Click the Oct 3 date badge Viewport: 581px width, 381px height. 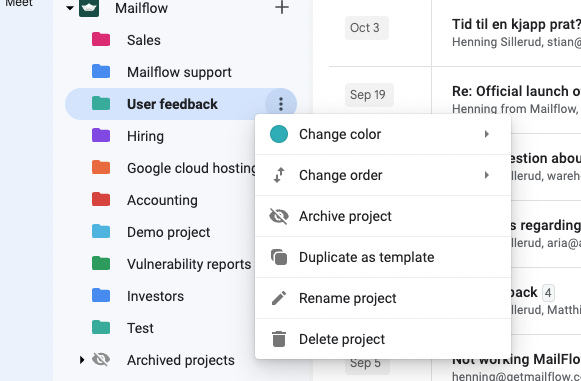[x=367, y=28]
